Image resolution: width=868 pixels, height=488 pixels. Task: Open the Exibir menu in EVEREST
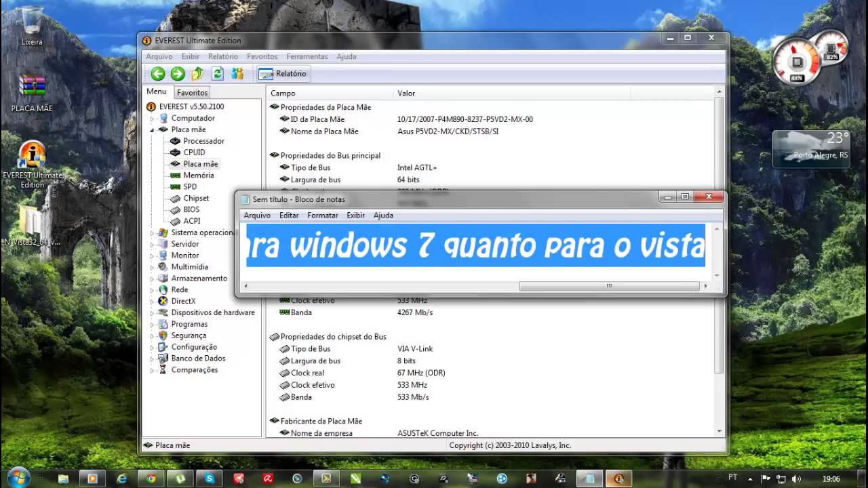pyautogui.click(x=191, y=56)
